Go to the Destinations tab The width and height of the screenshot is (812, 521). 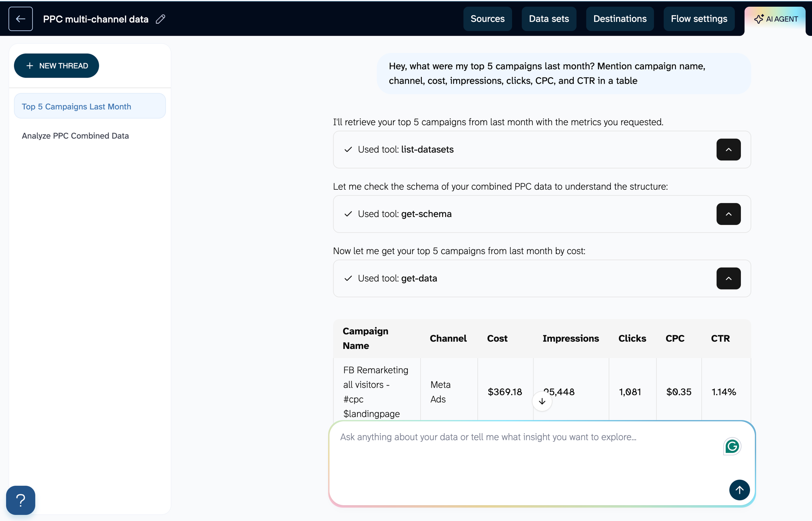click(x=620, y=19)
